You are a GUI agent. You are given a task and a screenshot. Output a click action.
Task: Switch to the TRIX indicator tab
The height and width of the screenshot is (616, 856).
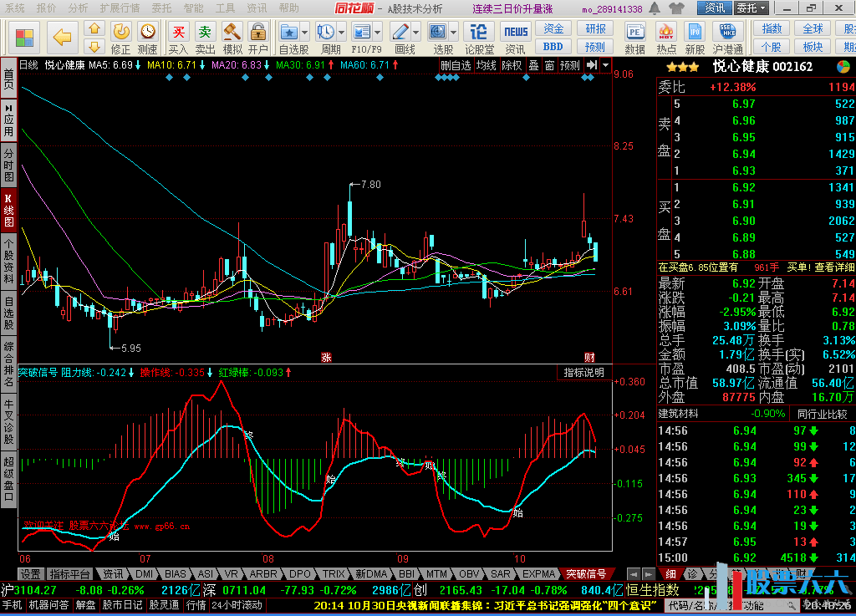[334, 574]
